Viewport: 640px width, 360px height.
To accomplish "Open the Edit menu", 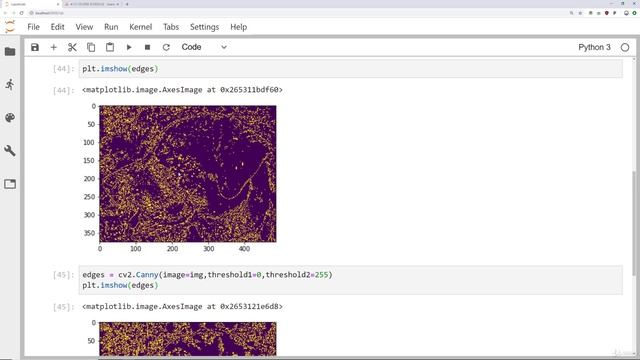I will click(x=58, y=27).
